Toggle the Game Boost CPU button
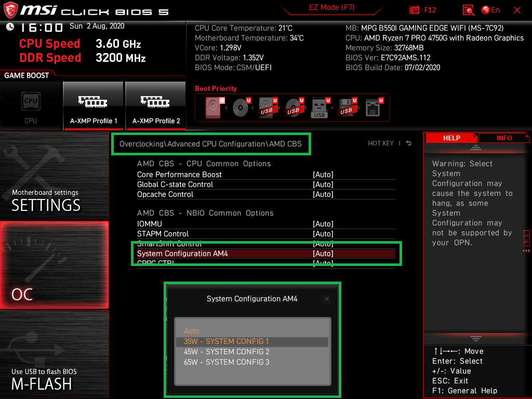Screen dimensions: 532x399 pyautogui.click(x=31, y=106)
